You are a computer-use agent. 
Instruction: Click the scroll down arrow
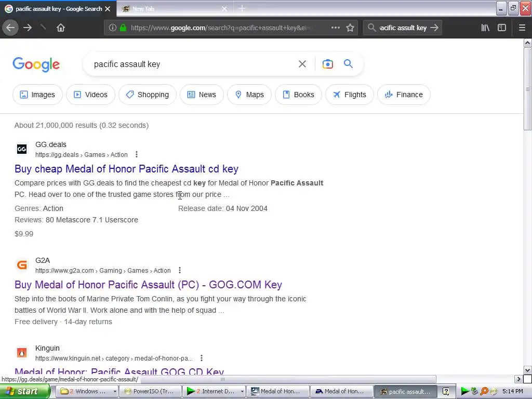527,370
